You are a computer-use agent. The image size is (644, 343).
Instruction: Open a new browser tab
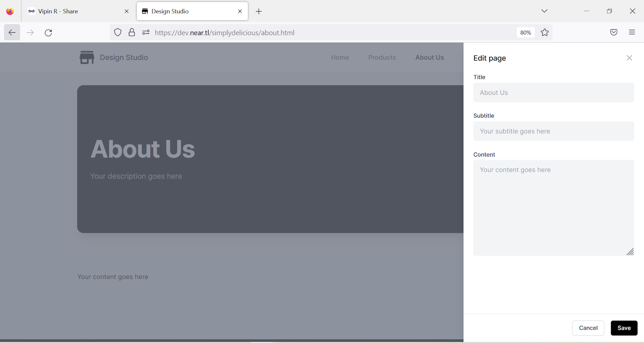click(259, 11)
